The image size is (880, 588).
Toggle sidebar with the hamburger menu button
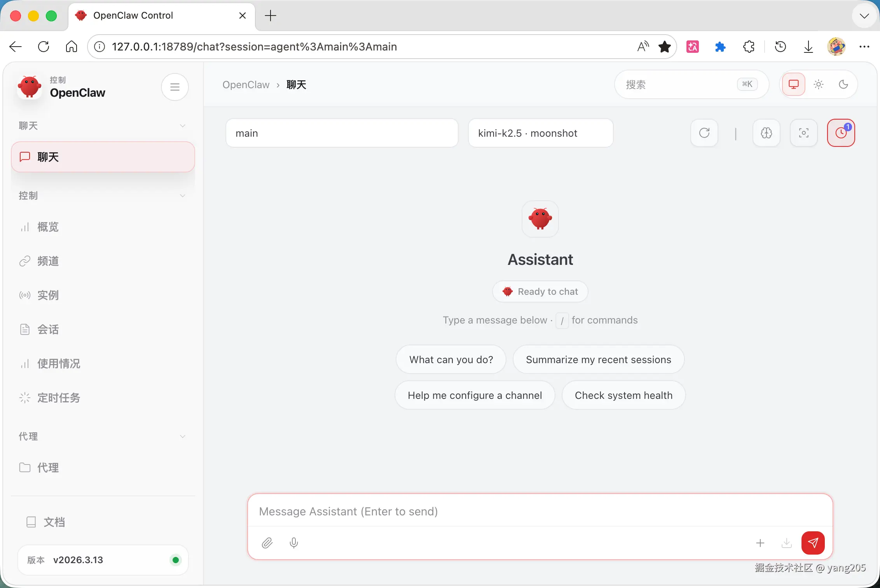point(175,87)
